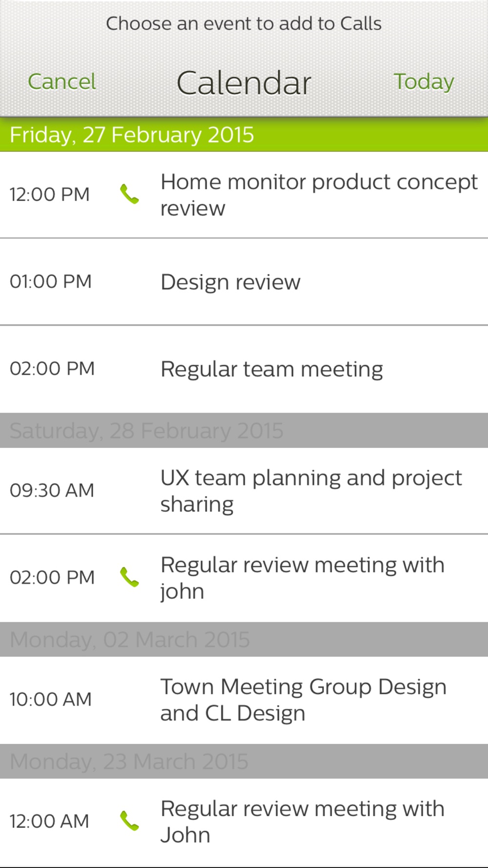
Task: Tap the 01:00 PM time label
Action: (51, 282)
